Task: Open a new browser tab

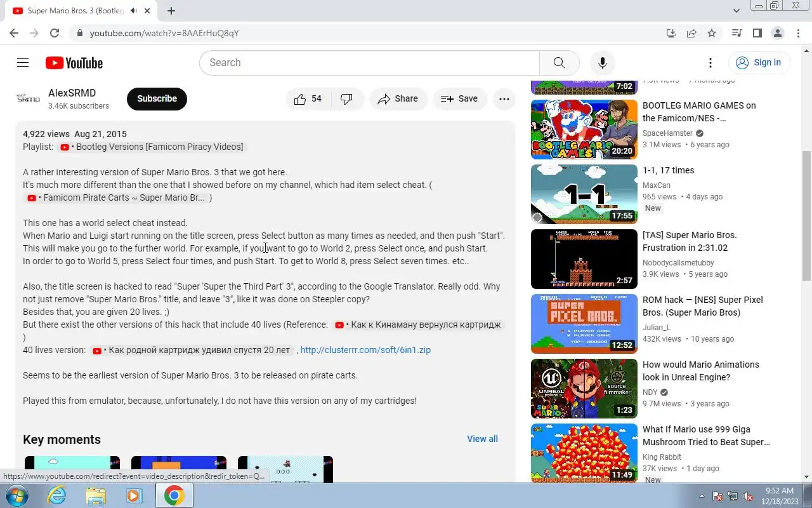Action: tap(171, 11)
